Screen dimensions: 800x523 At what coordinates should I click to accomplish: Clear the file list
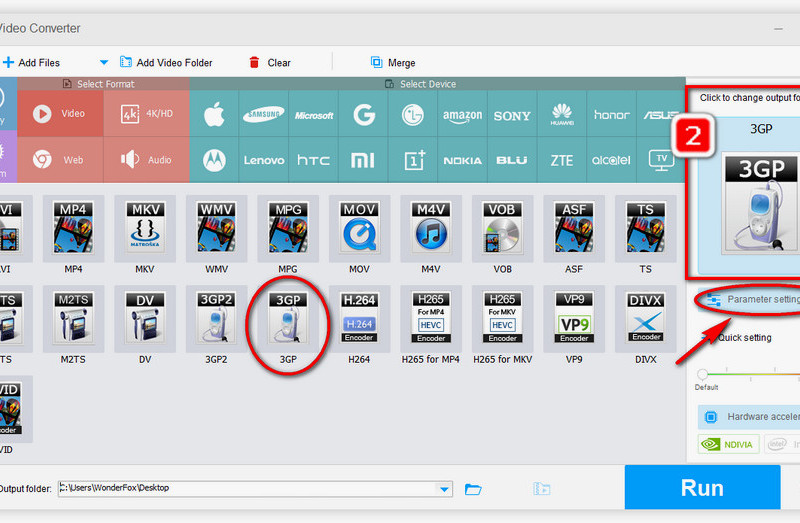pyautogui.click(x=269, y=63)
